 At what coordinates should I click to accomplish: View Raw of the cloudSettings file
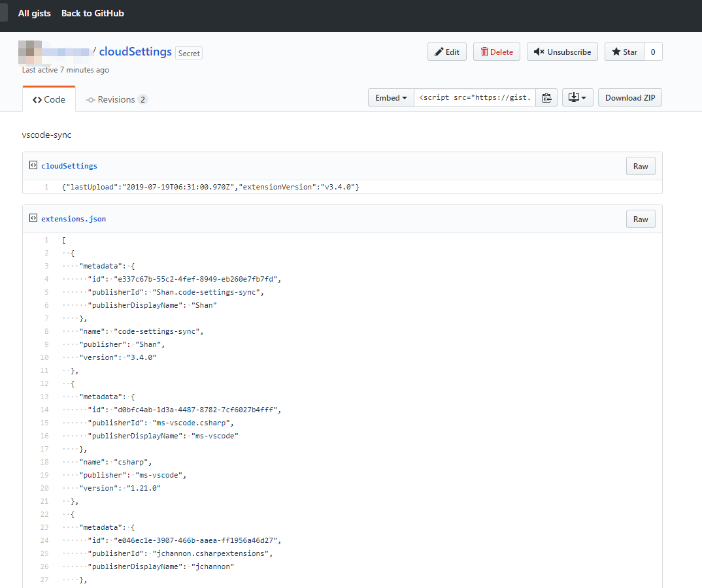pyautogui.click(x=640, y=167)
